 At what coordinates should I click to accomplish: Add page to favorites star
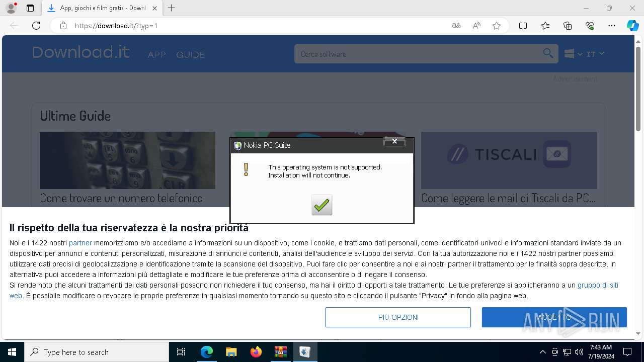[497, 26]
